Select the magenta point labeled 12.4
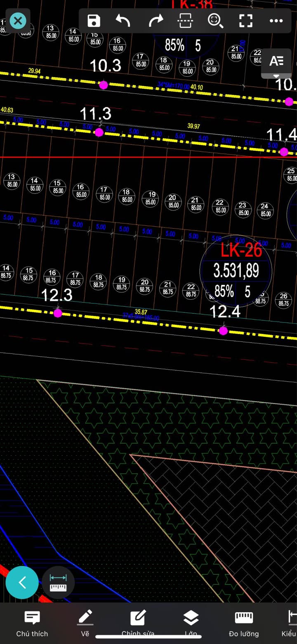 tap(223, 331)
